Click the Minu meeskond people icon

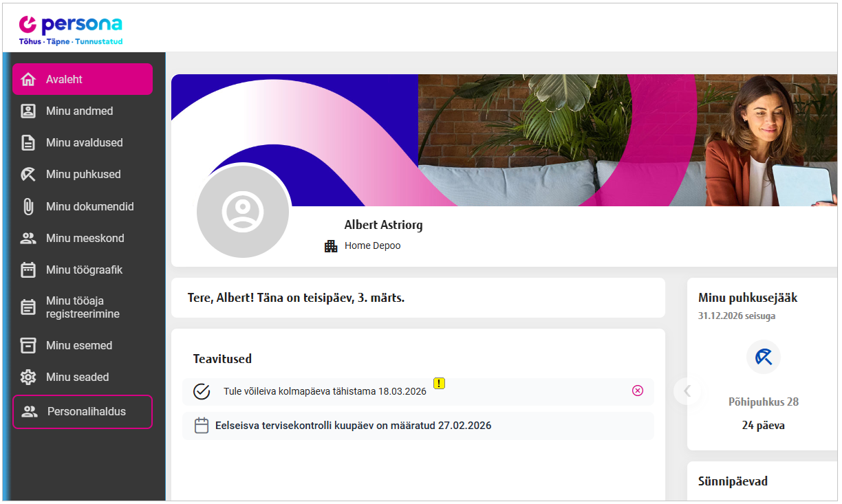click(x=28, y=239)
